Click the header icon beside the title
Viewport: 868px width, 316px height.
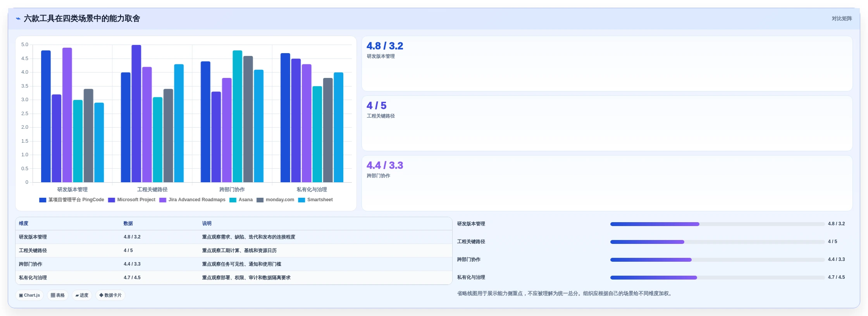(x=18, y=19)
